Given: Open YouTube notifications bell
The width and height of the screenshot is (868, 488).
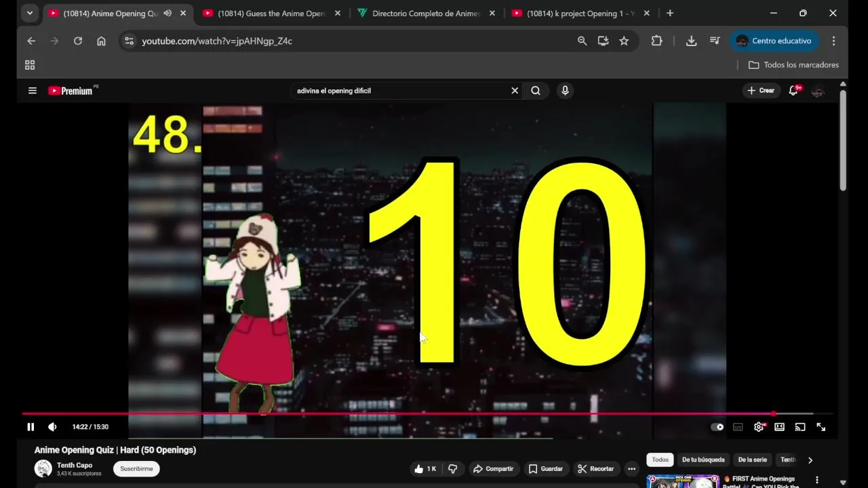Looking at the screenshot, I should pyautogui.click(x=793, y=91).
